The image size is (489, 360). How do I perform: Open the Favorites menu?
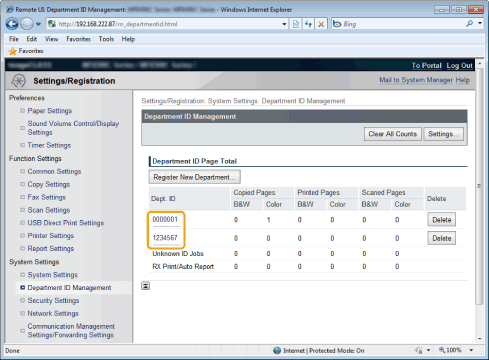[78, 39]
